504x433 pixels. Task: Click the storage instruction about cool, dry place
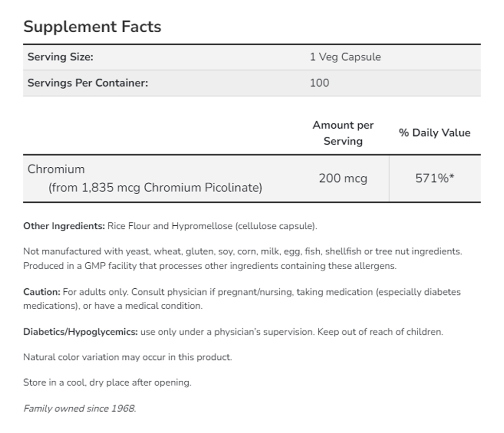point(107,383)
